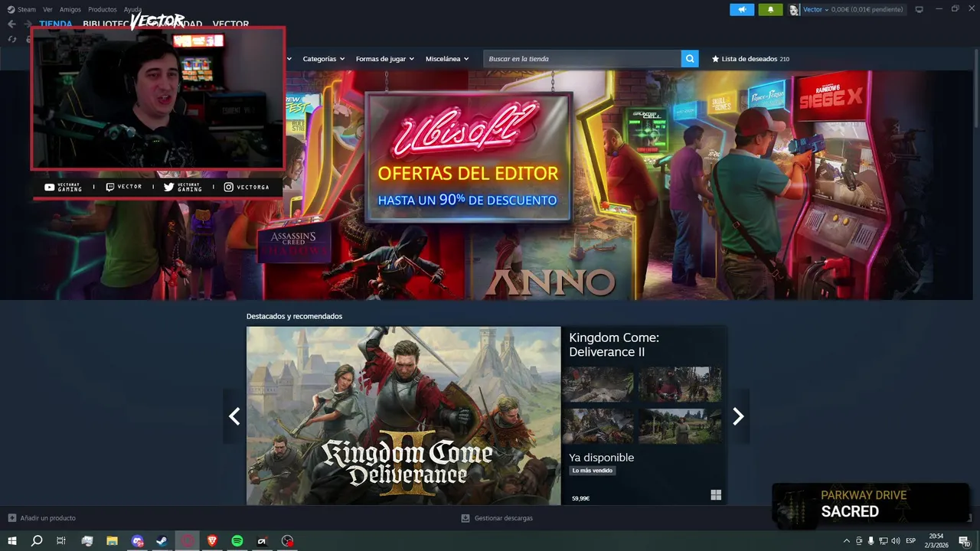The image size is (980, 551).
Task: Open the Windows Start menu
Action: 12,541
